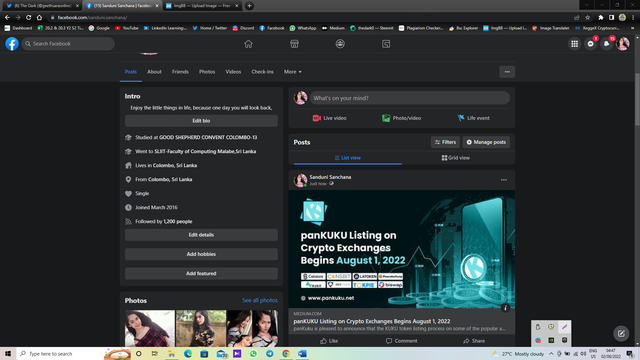Screen dimensions: 640x360
Task: Open the About profile tab
Action: 154,72
